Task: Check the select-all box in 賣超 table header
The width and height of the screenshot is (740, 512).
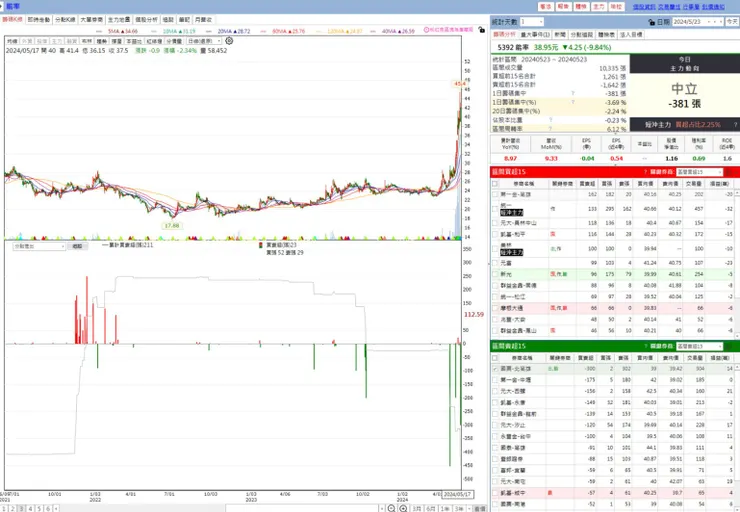Action: 495,358
